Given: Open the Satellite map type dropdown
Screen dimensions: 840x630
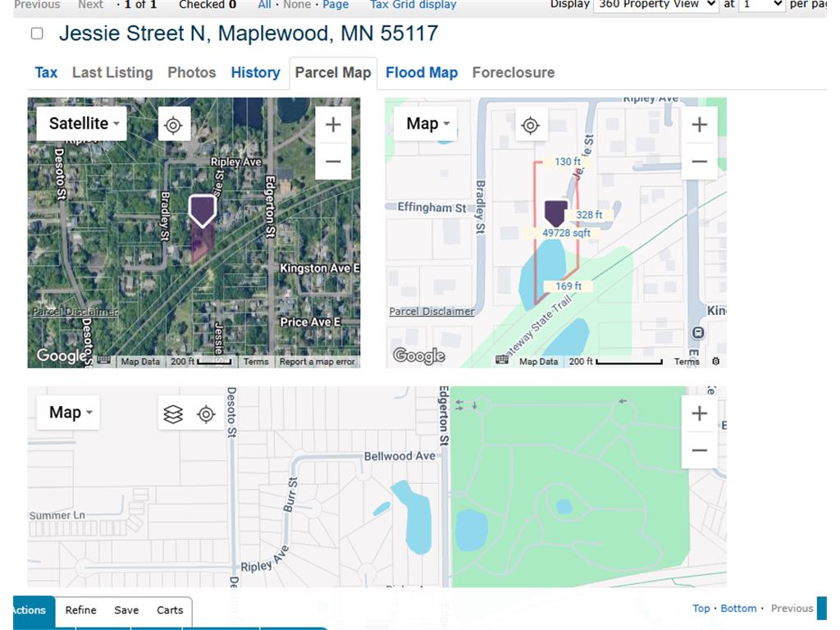Looking at the screenshot, I should [x=81, y=123].
